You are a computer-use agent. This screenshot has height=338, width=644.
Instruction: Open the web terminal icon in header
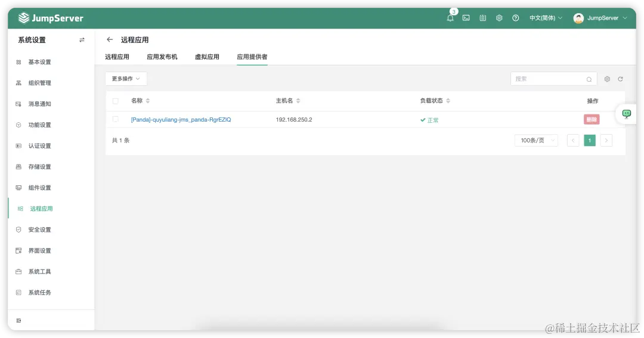[x=466, y=18]
